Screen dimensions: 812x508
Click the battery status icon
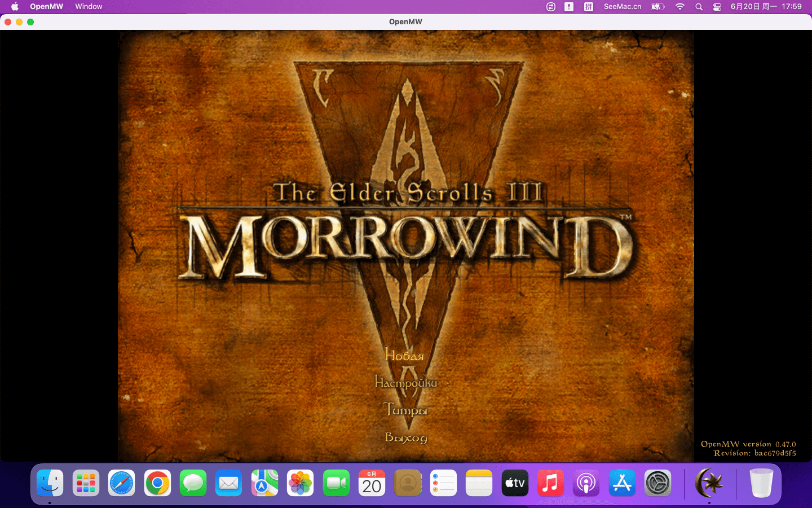tap(657, 7)
